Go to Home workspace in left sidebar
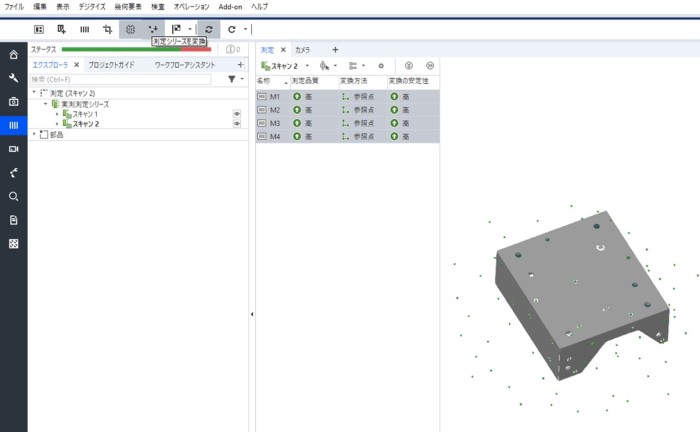 coord(14,54)
